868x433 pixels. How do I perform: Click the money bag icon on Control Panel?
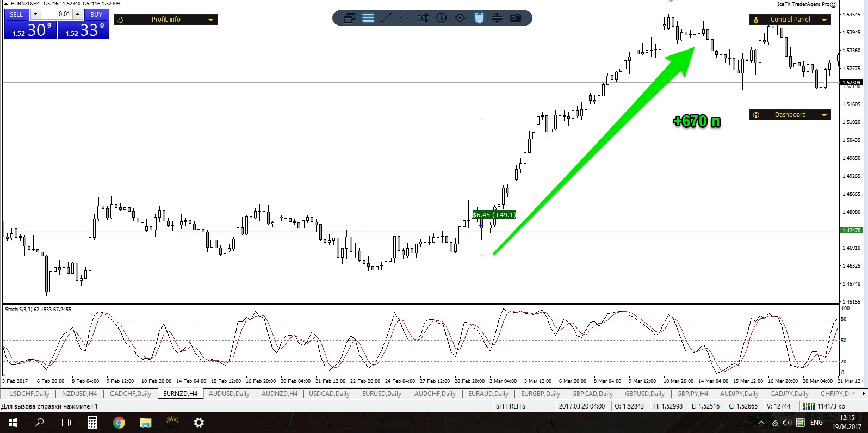coord(756,20)
